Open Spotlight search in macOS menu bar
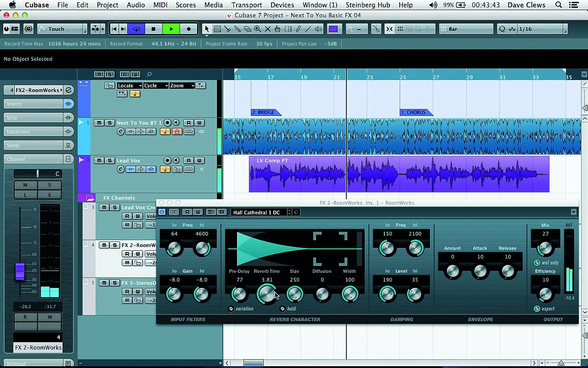The image size is (588, 368). 559,5
